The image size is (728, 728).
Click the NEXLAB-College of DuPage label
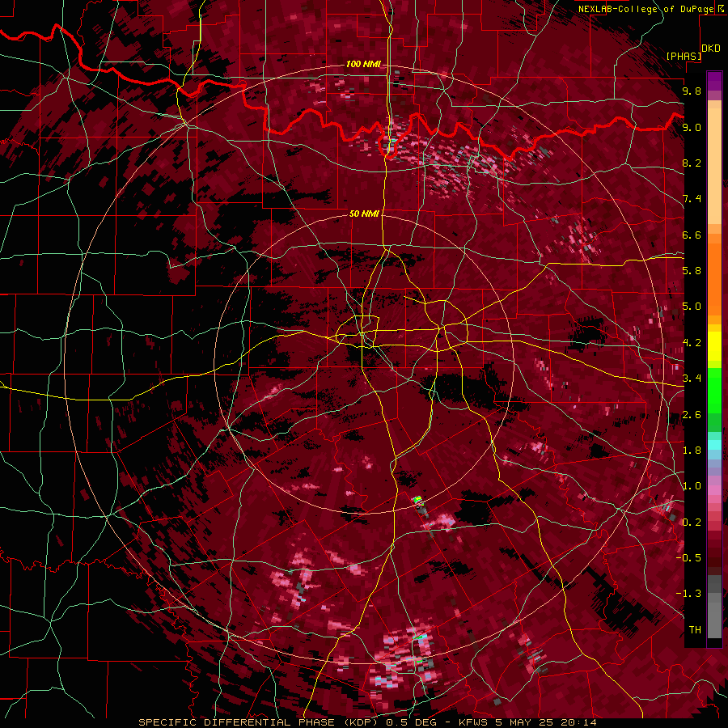646,9
